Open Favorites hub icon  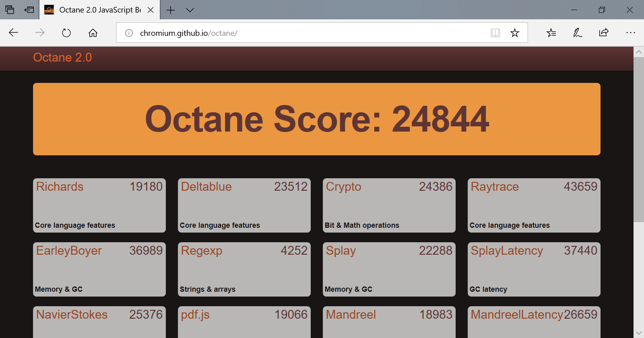tap(551, 33)
